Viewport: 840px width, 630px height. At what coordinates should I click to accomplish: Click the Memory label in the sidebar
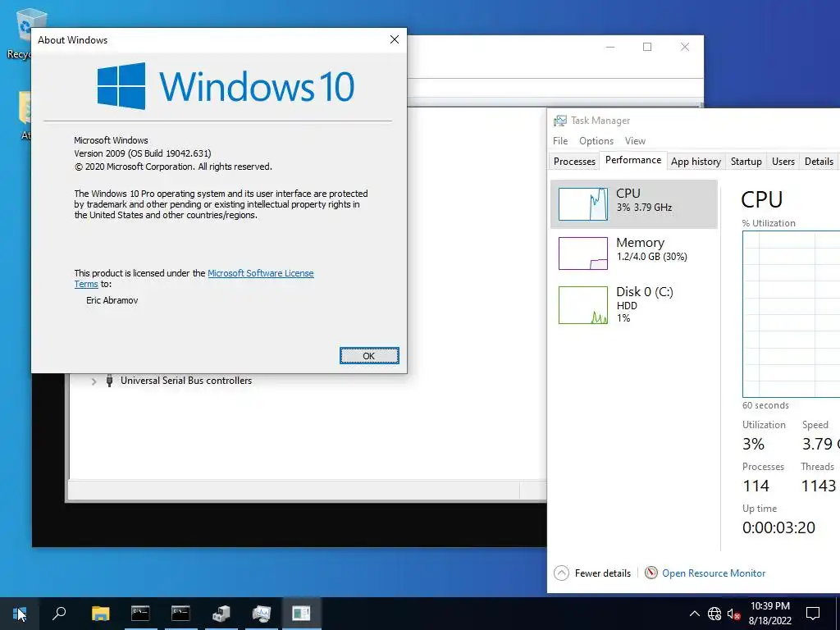(640, 243)
